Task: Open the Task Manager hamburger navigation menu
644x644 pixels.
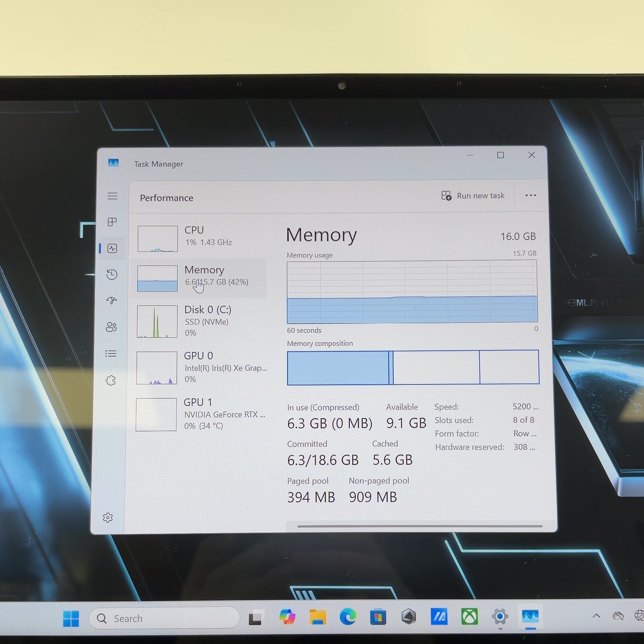Action: 112,196
